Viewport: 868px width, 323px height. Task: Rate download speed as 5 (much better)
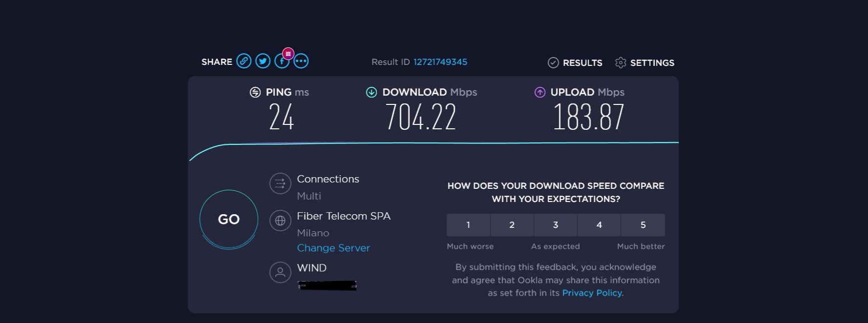(x=643, y=225)
